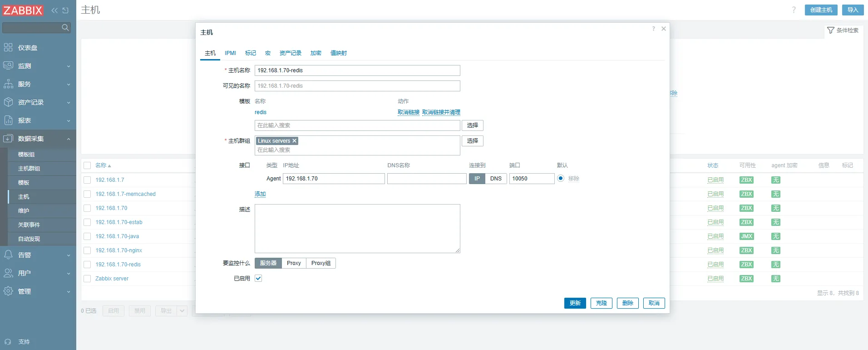Expand the 用户 menu chevron
This screenshot has height=350, width=868.
tap(69, 274)
